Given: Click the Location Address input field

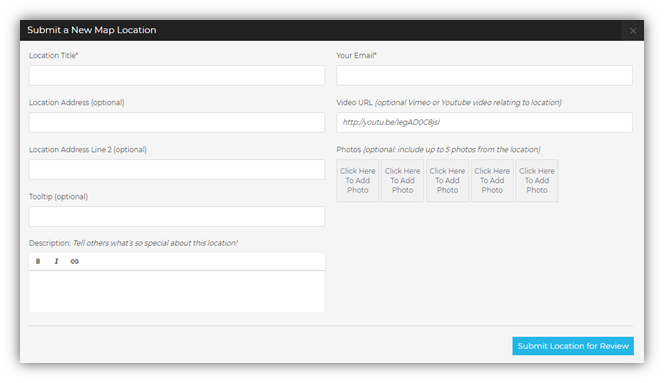Looking at the screenshot, I should coord(177,122).
